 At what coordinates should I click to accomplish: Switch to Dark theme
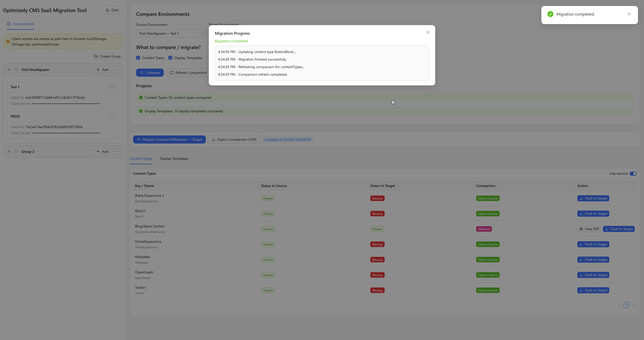[x=112, y=10]
